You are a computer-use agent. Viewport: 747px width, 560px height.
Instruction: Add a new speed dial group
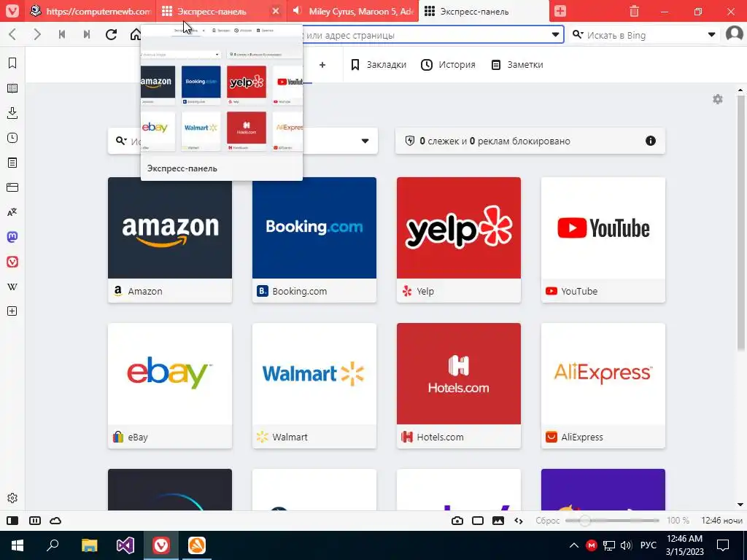(322, 65)
